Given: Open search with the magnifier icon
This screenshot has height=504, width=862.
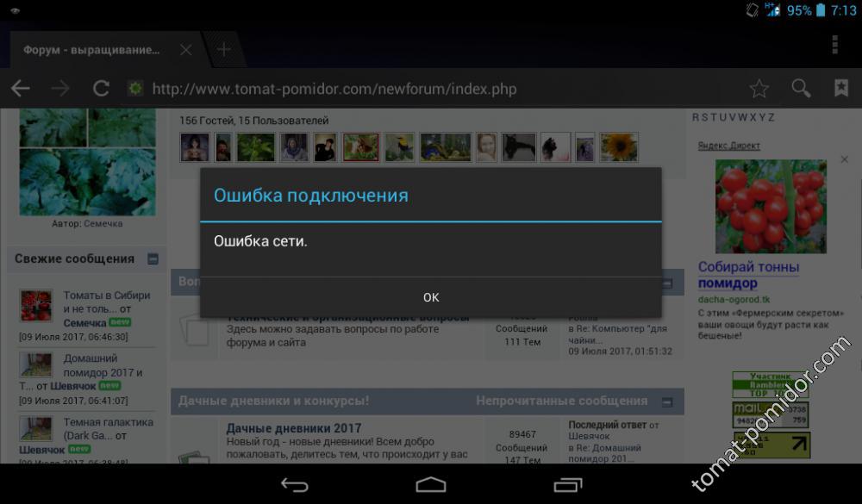Looking at the screenshot, I should (x=801, y=88).
